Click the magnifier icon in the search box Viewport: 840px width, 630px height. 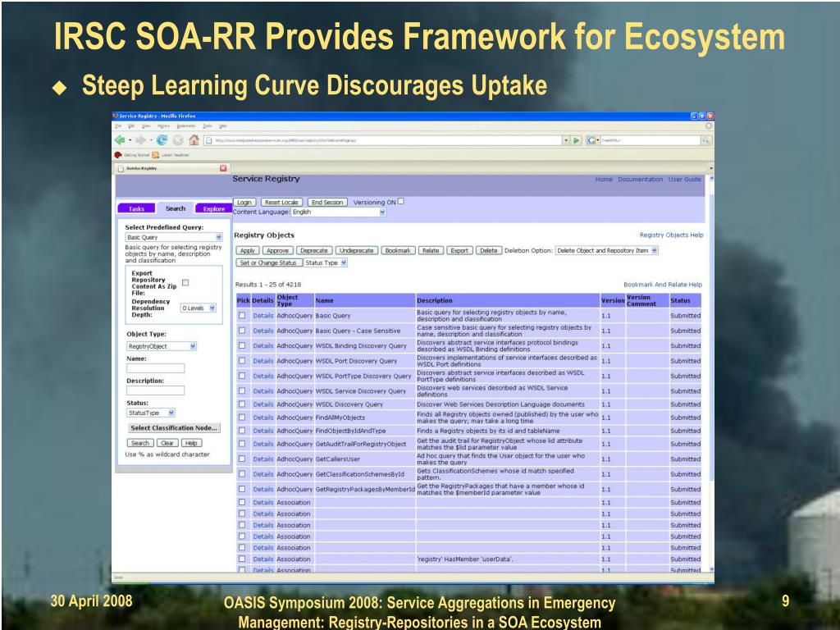[706, 140]
